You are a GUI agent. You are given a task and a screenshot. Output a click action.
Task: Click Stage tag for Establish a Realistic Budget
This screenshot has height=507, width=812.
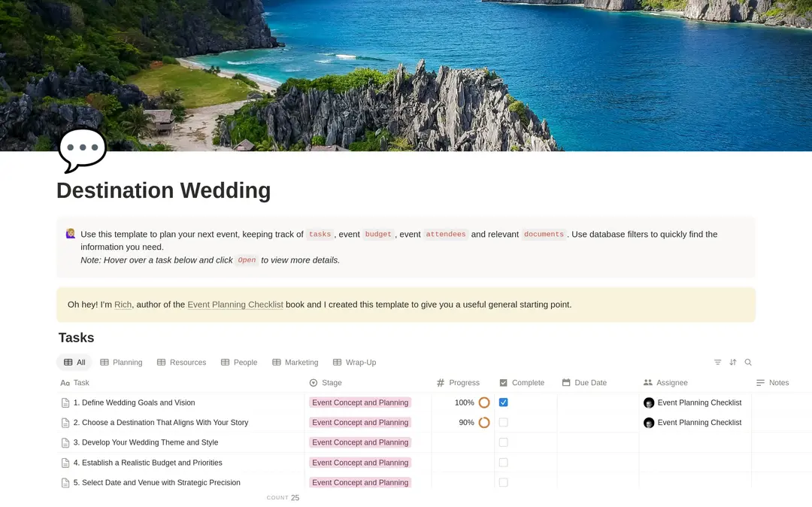[x=360, y=463]
